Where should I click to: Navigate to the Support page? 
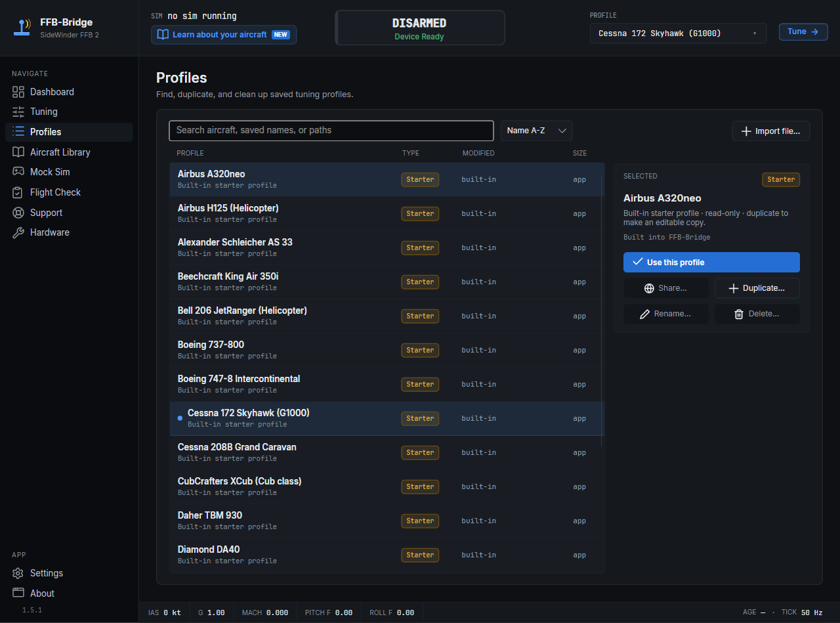pyautogui.click(x=69, y=213)
